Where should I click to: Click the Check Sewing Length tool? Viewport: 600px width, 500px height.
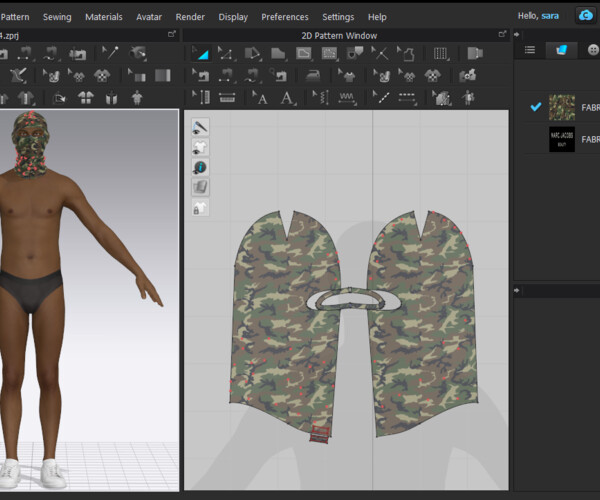coord(278,75)
